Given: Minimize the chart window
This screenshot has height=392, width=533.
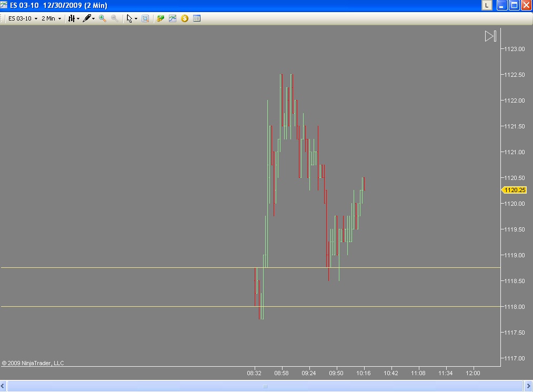Looking at the screenshot, I should [502, 5].
